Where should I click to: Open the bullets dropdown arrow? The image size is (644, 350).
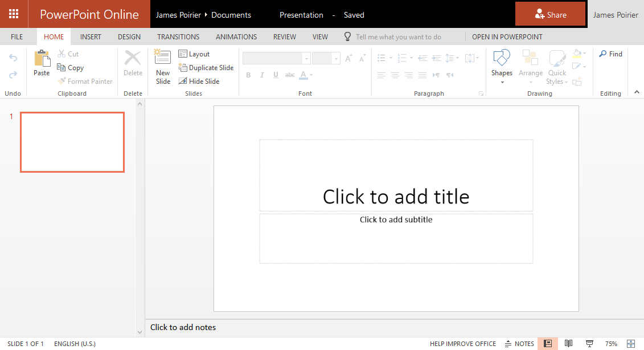[391, 58]
